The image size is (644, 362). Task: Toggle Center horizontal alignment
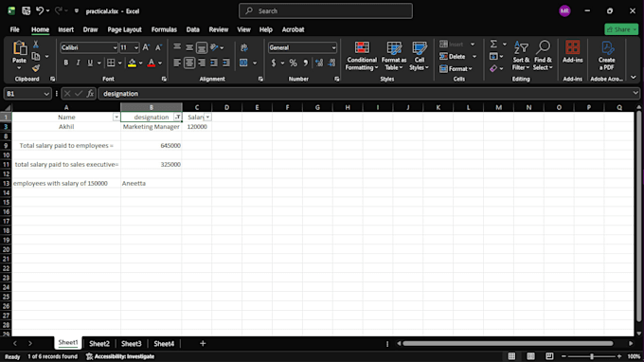coord(189,63)
